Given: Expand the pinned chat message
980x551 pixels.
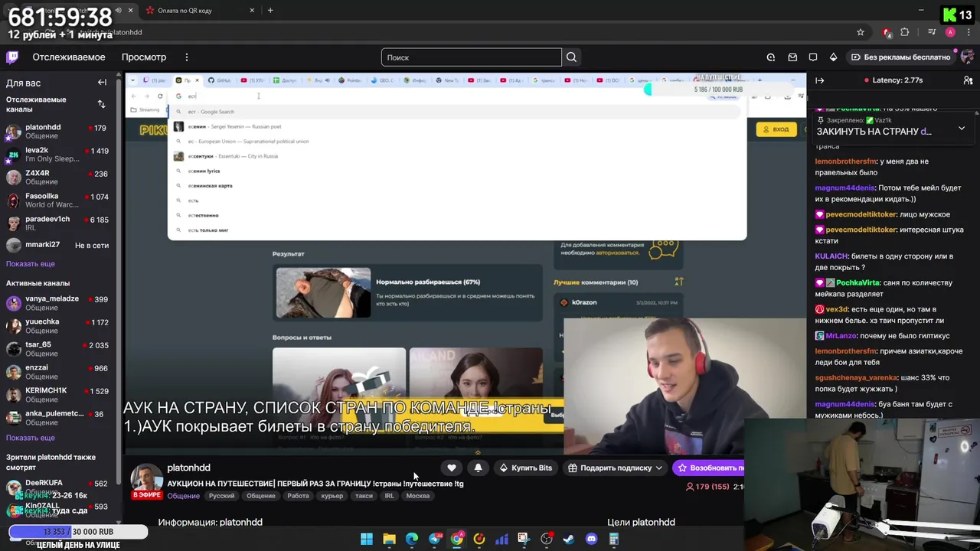Looking at the screenshot, I should pyautogui.click(x=962, y=129).
